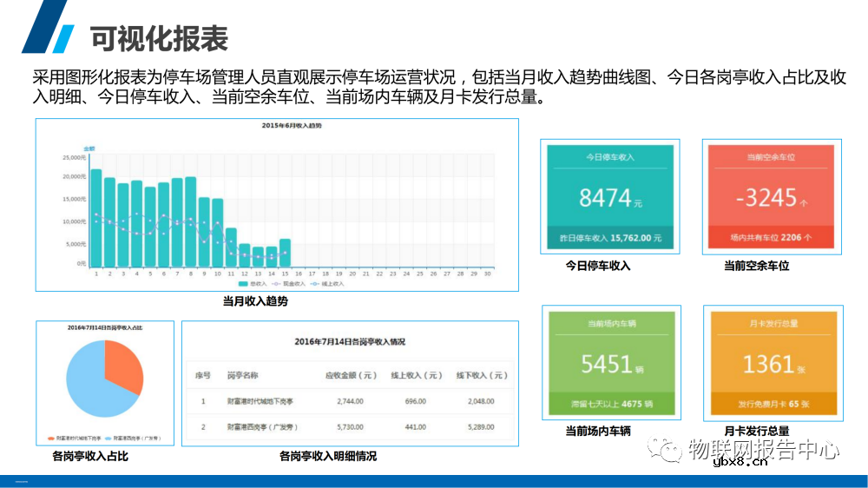Click the 2,048.00 offline income cell
Viewport: 868px width, 488px height.
481,401
